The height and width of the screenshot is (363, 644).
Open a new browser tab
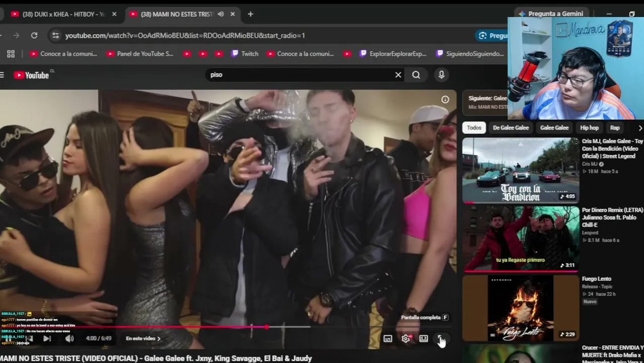(250, 14)
